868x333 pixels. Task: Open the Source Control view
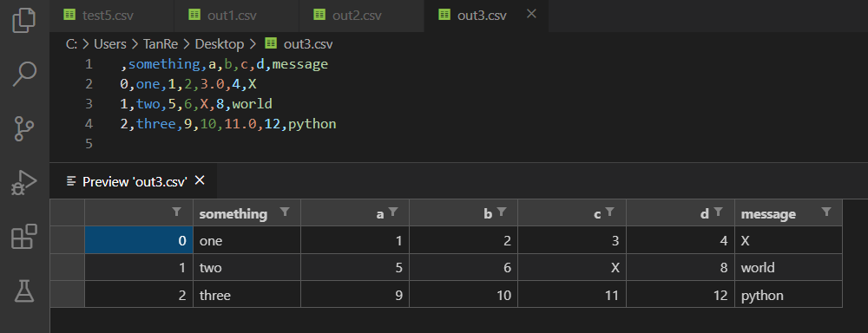(23, 127)
